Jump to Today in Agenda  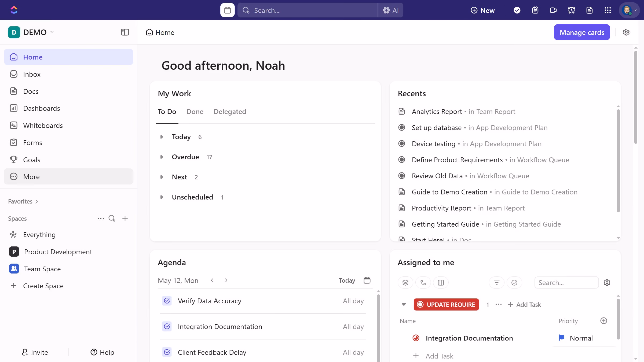[347, 280]
